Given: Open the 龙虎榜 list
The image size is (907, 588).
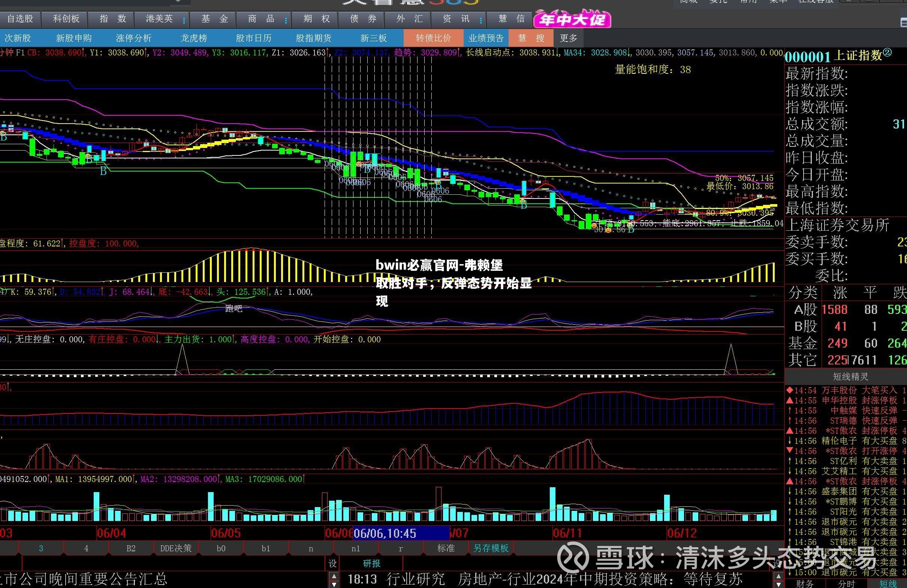Looking at the screenshot, I should click(x=194, y=38).
